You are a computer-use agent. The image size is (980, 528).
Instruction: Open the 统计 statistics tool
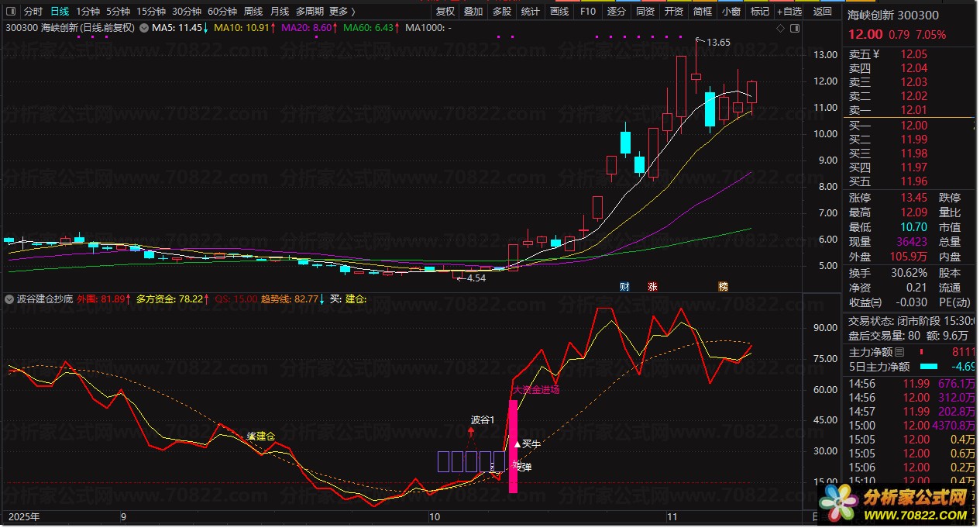point(531,12)
